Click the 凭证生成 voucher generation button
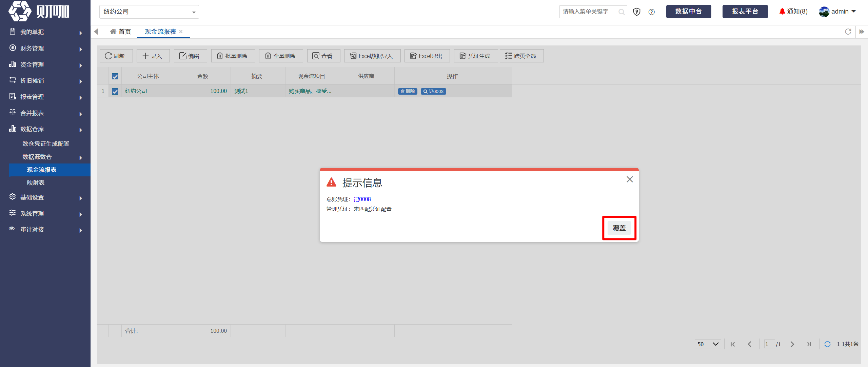The height and width of the screenshot is (367, 868). (475, 56)
